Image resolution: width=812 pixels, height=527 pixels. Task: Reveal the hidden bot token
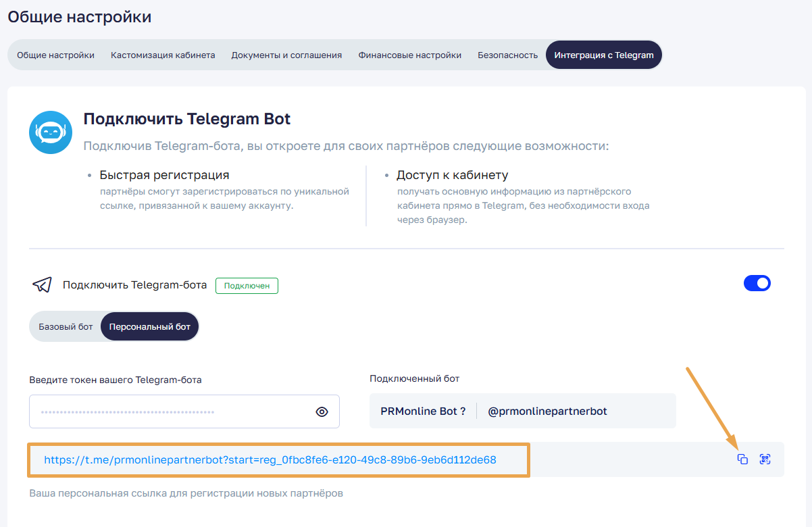coord(322,411)
